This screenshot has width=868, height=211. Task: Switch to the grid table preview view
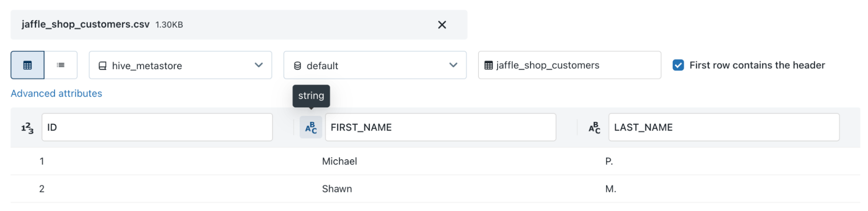[x=27, y=65]
